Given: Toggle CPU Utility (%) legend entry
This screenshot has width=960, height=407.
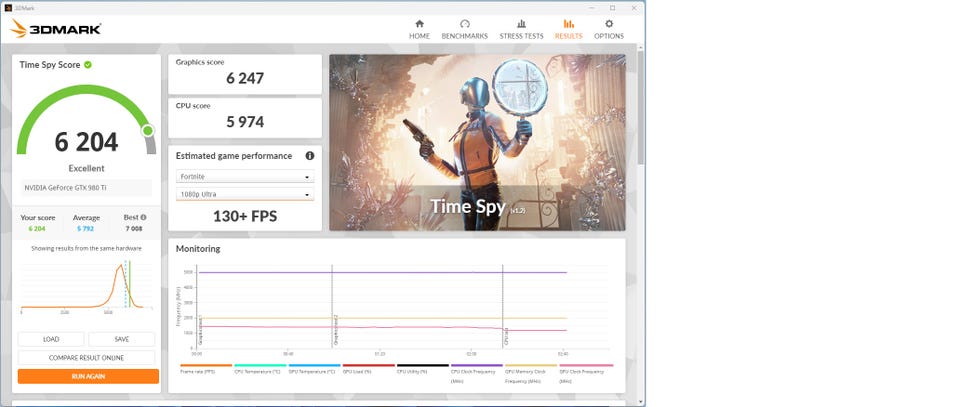Looking at the screenshot, I should point(423,368).
